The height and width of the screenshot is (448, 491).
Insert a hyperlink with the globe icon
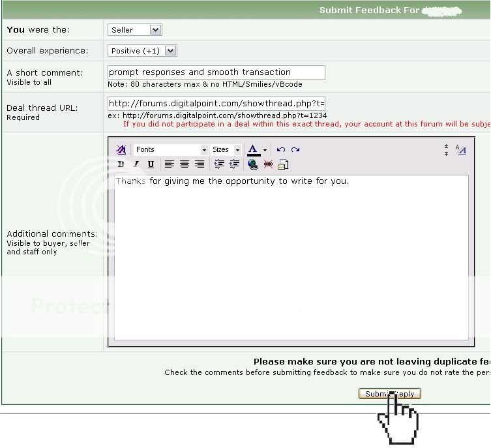[x=253, y=164]
